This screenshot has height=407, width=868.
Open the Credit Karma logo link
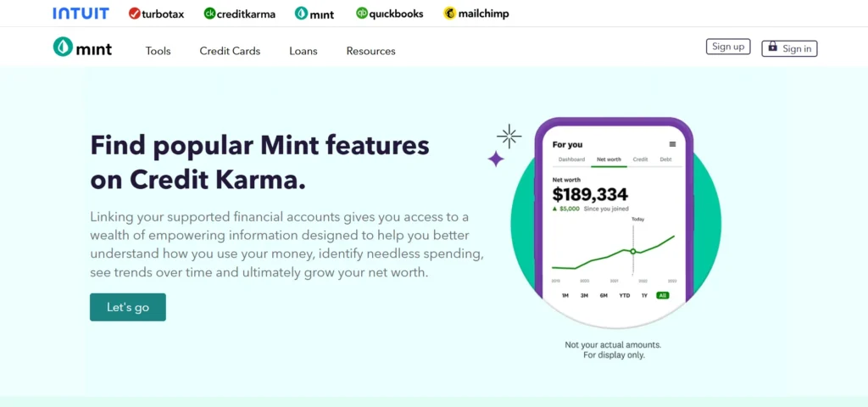[x=240, y=14]
